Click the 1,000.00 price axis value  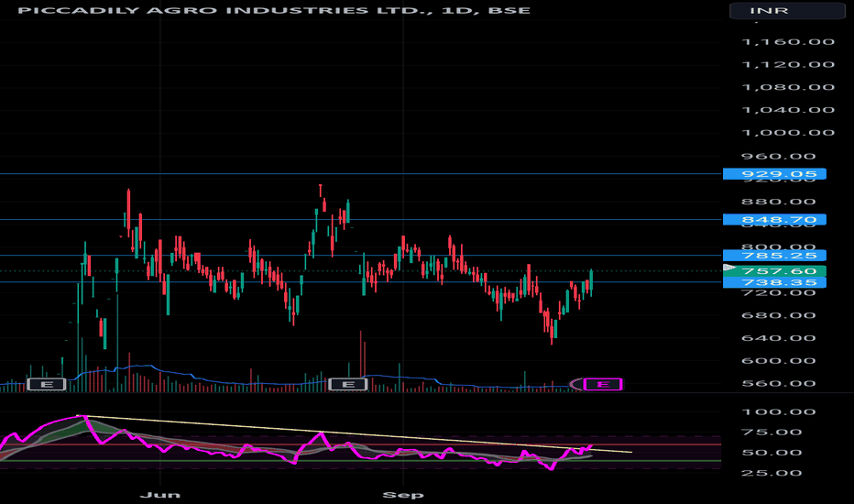pos(788,133)
